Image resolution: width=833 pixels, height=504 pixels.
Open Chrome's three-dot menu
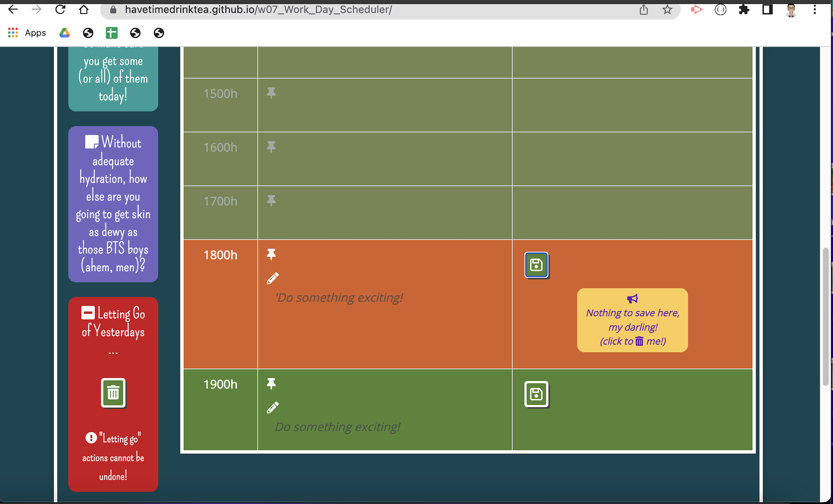[815, 9]
